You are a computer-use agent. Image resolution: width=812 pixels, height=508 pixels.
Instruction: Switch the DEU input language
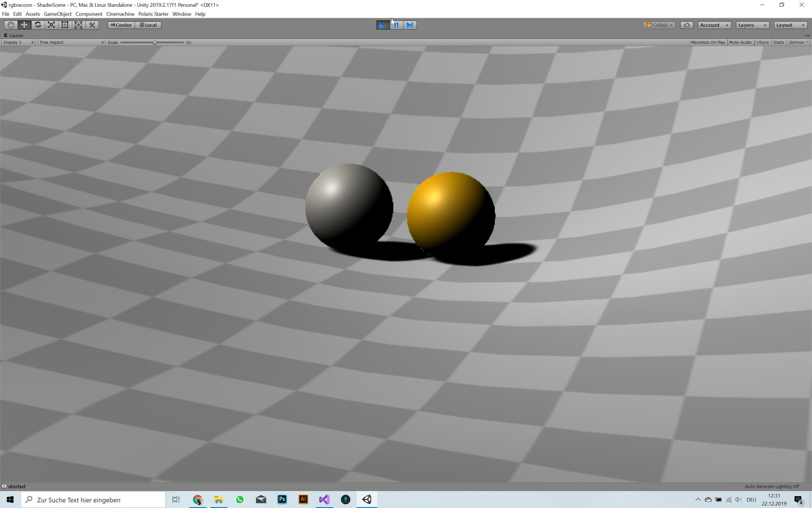[x=752, y=500]
